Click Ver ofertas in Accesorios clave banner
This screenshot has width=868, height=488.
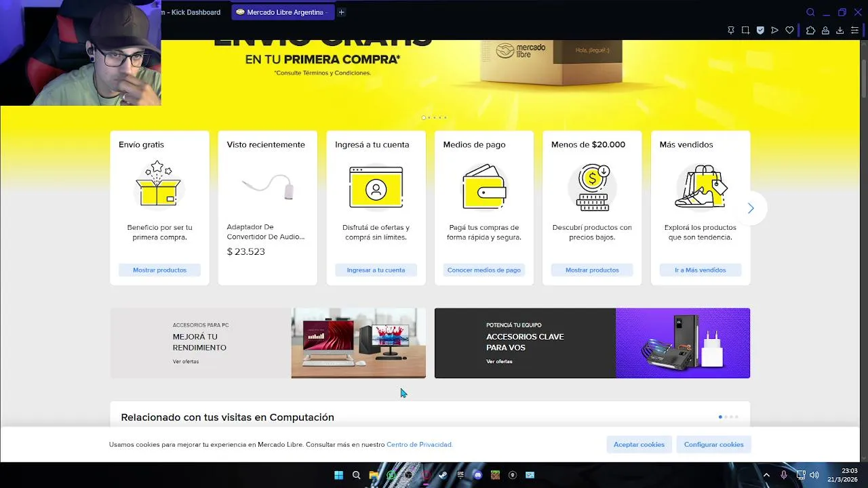coord(499,361)
